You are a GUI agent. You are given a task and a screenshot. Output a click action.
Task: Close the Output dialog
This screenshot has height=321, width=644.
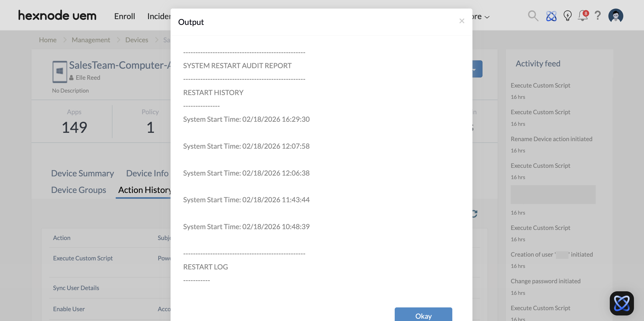tap(462, 21)
